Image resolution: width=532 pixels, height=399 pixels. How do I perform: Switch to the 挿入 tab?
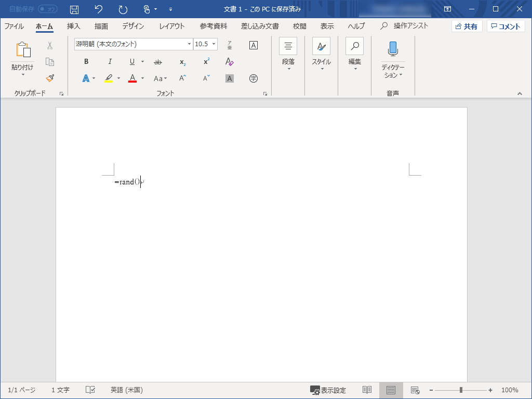(73, 26)
